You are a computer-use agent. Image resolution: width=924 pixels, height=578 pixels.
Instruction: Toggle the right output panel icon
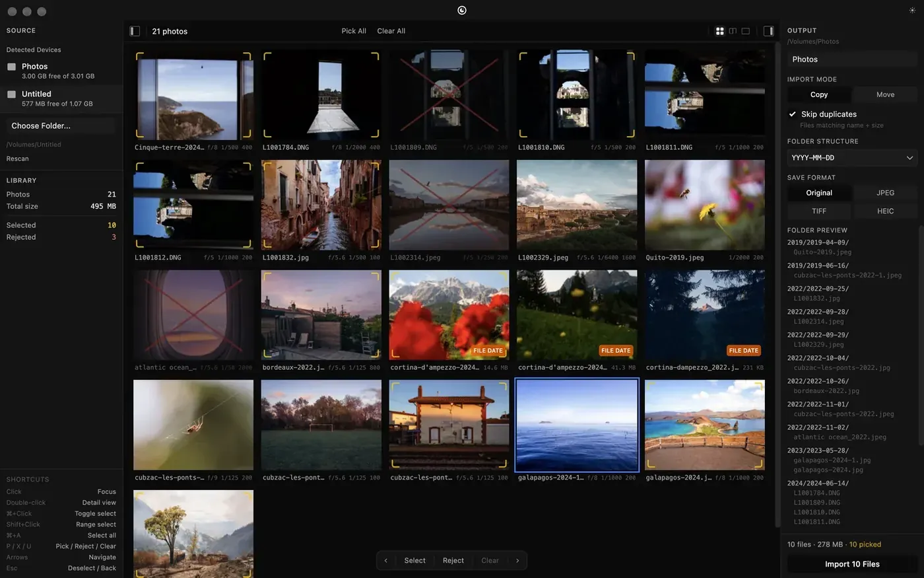[x=769, y=31]
